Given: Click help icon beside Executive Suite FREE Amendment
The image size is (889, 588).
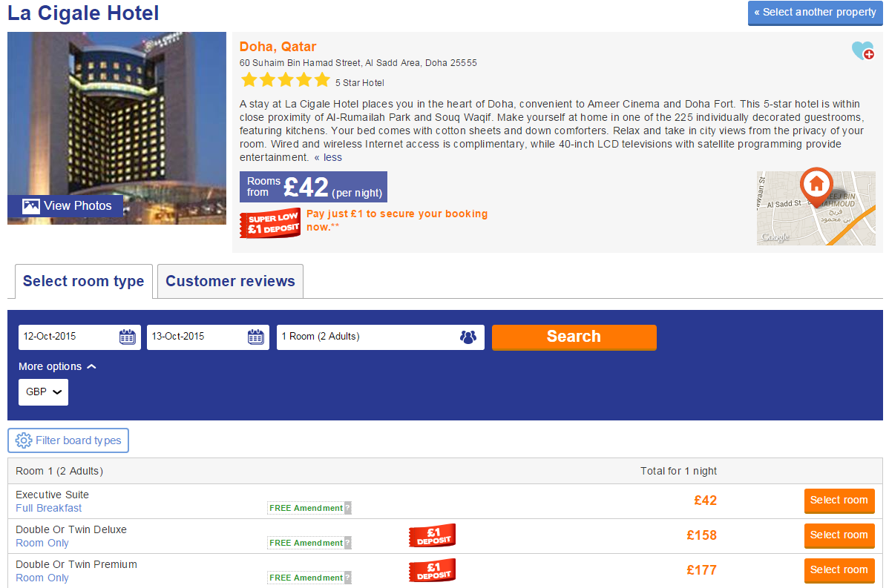Looking at the screenshot, I should click(347, 508).
